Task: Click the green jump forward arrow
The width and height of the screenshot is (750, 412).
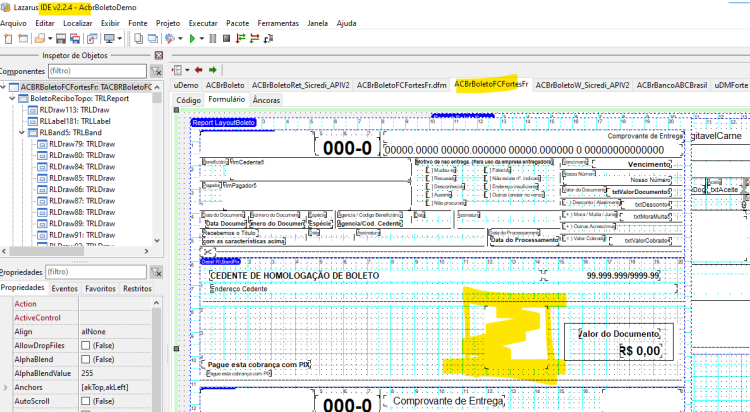Action: 213,70
